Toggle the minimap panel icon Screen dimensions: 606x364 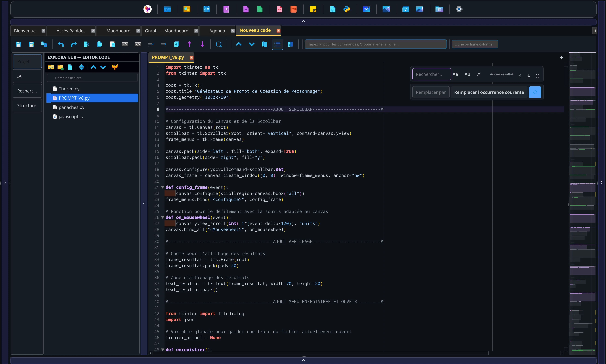pyautogui.click(x=290, y=44)
